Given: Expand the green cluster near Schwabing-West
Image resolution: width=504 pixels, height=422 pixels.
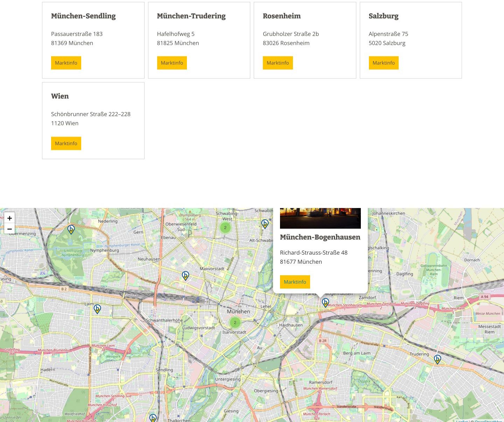Looking at the screenshot, I should [x=225, y=228].
